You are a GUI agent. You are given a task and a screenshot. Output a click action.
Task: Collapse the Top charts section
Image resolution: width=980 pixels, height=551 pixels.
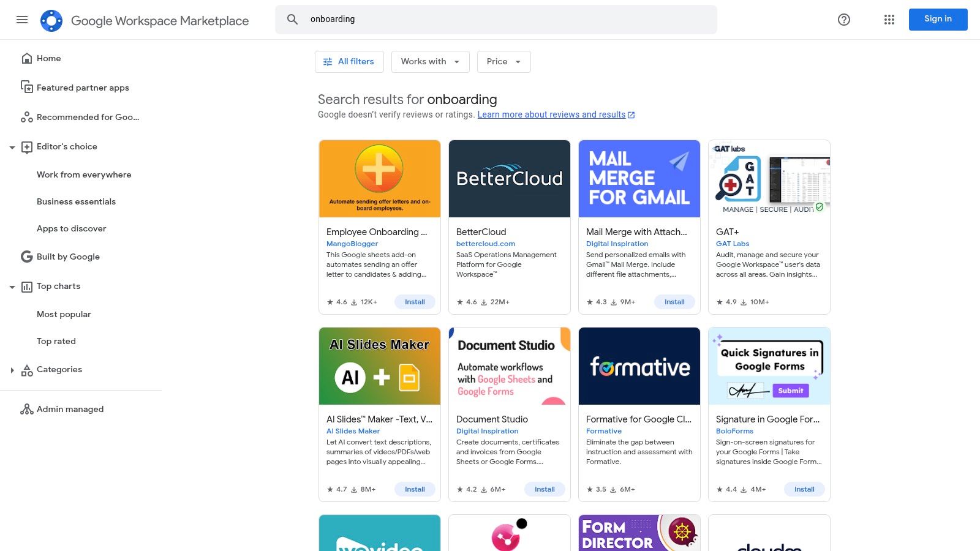click(x=12, y=287)
